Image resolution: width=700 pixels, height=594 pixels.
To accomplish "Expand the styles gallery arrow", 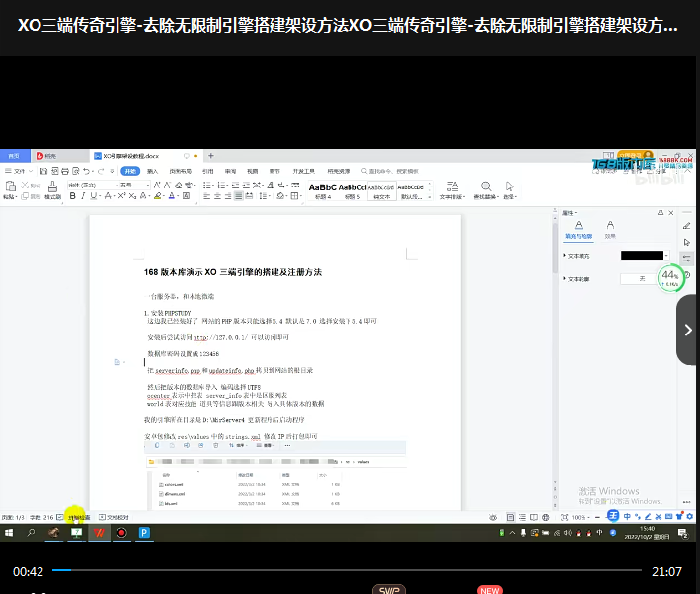I will [430, 197].
